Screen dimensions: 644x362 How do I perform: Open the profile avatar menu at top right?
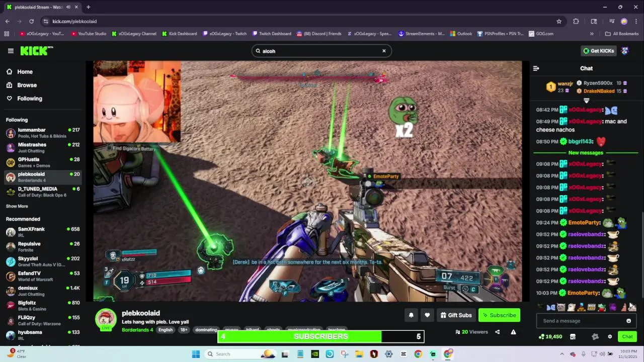tap(625, 51)
